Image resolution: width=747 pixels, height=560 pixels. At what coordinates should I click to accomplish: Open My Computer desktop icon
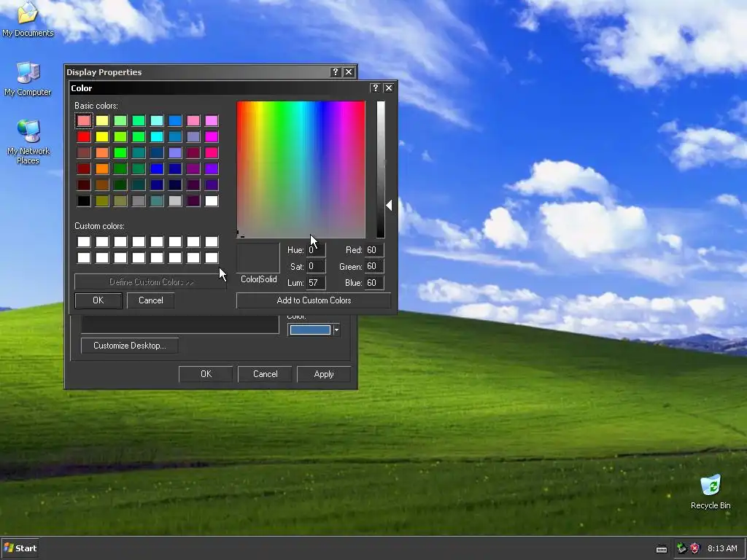[x=28, y=79]
